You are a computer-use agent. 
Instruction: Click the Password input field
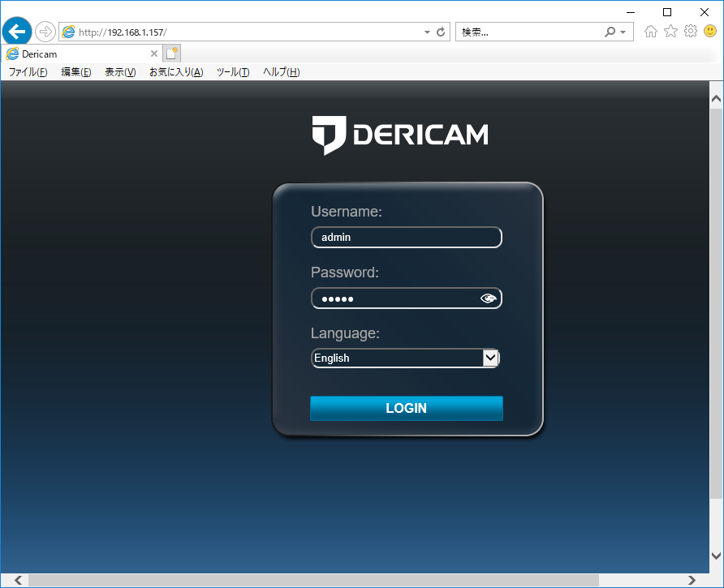(x=407, y=298)
